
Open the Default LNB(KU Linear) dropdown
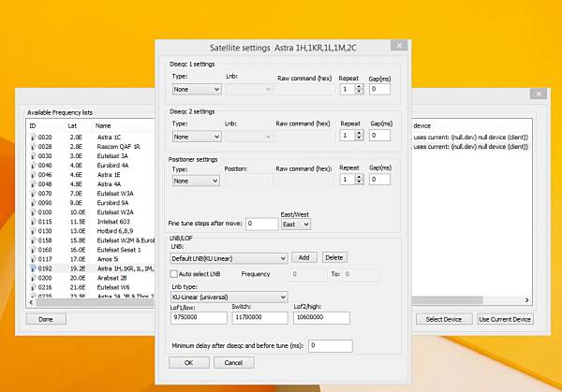pos(229,258)
